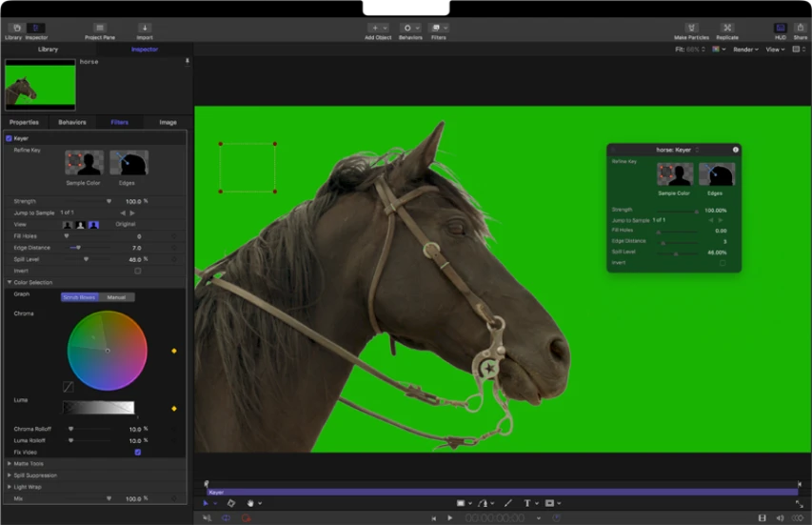This screenshot has height=525, width=812.
Task: Open the text tool dropdown arrow
Action: (x=537, y=503)
